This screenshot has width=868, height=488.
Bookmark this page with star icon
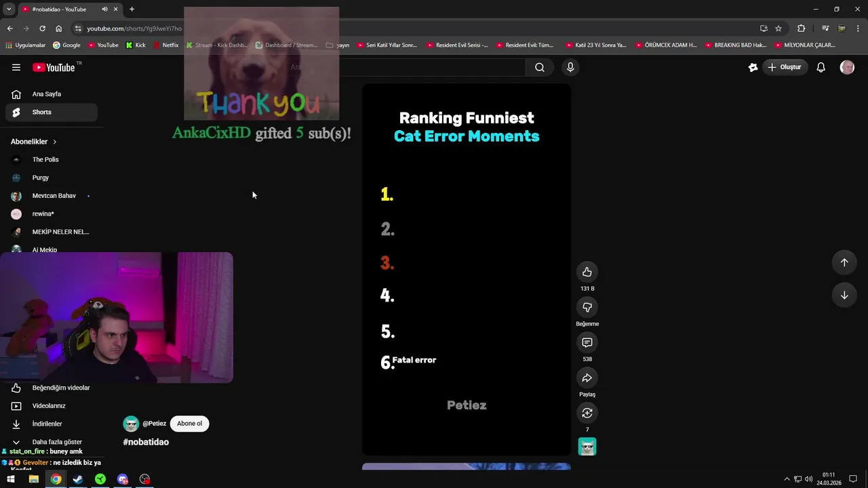point(778,28)
